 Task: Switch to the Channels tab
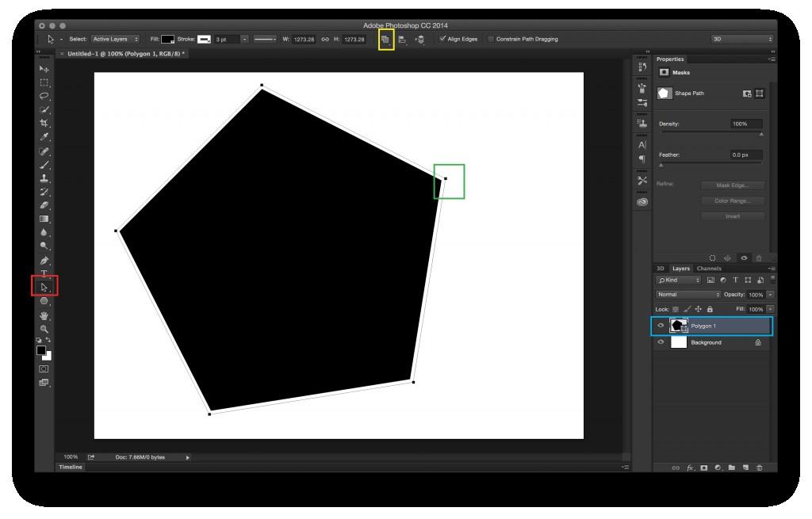[709, 269]
